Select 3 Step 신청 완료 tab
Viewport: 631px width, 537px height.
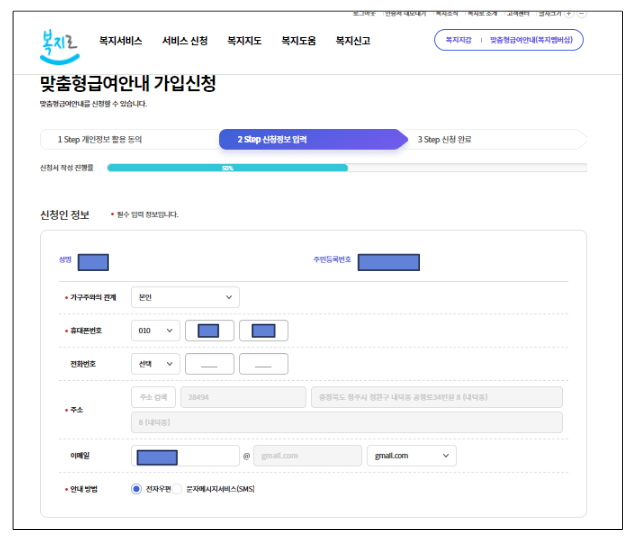[497, 139]
